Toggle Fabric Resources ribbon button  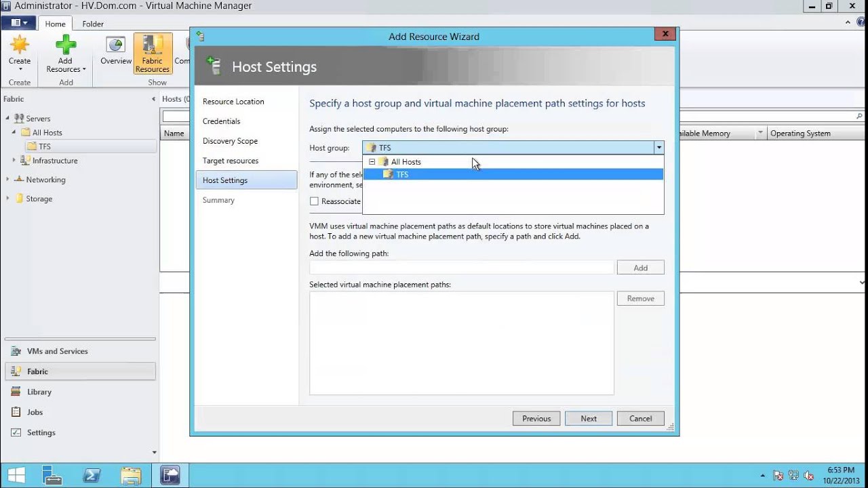click(153, 54)
